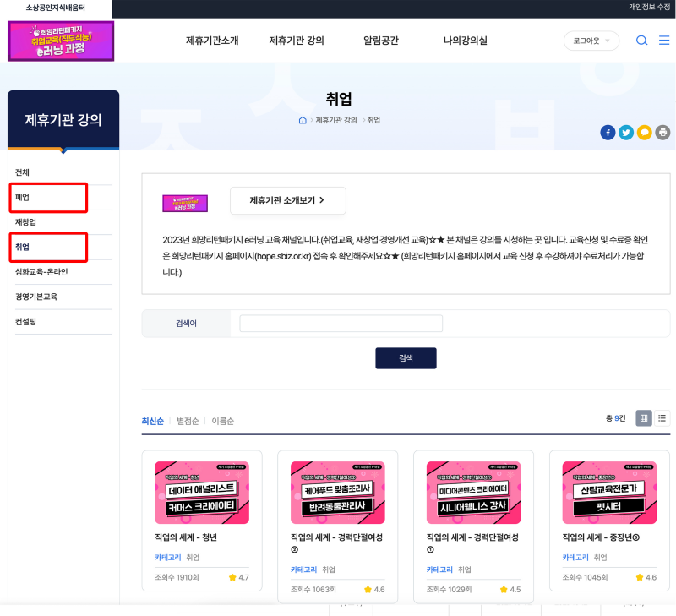Viewport: 676px width, 616px height.
Task: Click the 희망리턴패키지 e러닝 logo
Action: coord(60,40)
